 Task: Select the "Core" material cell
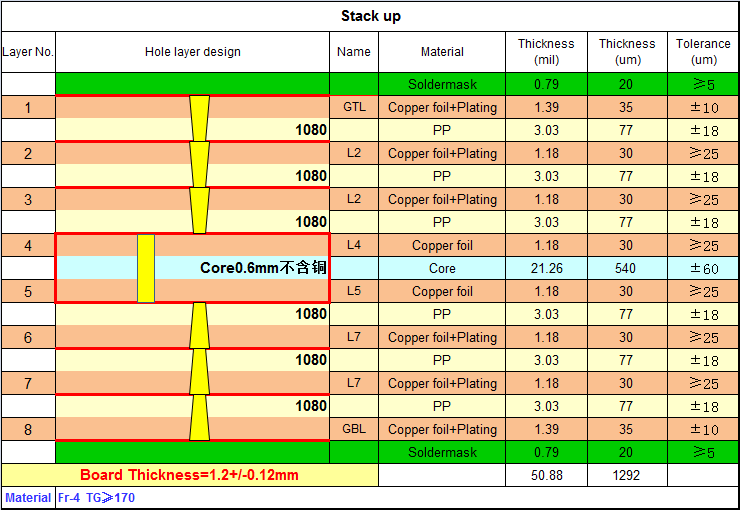point(442,268)
